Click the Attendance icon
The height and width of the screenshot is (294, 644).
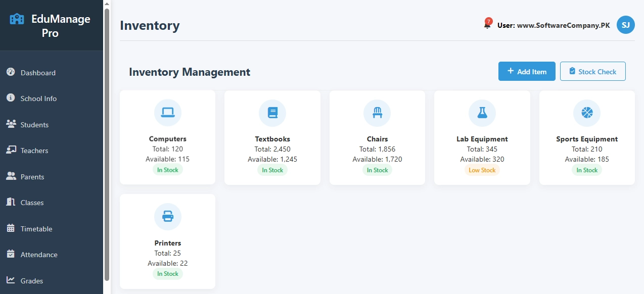click(10, 254)
